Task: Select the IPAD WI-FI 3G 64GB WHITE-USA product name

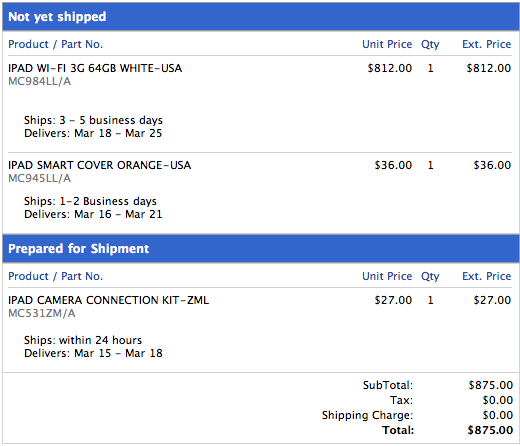Action: pos(95,68)
